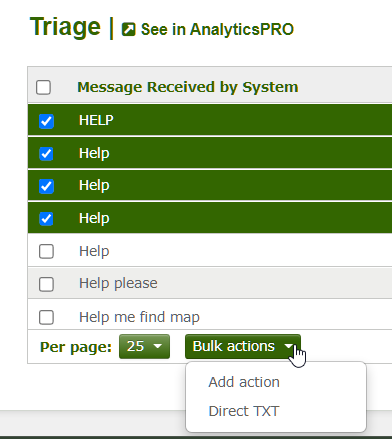This screenshot has height=439, width=392.
Task: Open the AnalyticsPRO external link icon
Action: (x=128, y=29)
